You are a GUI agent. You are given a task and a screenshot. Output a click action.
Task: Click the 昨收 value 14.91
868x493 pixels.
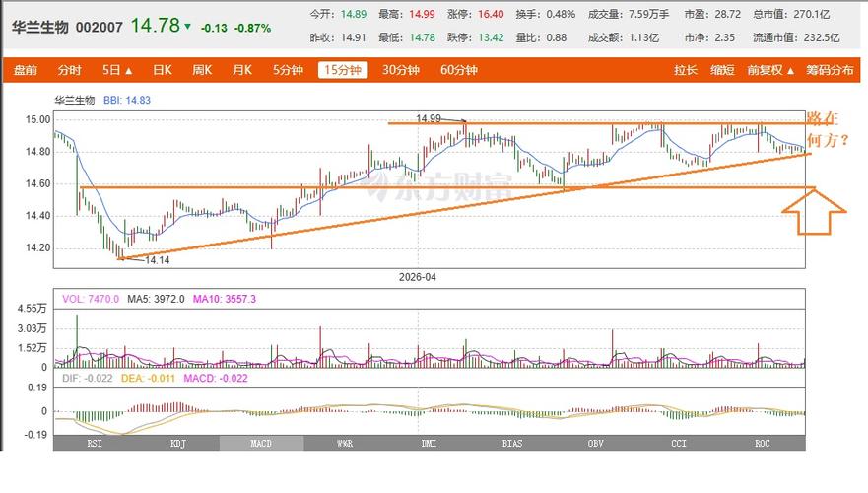(x=353, y=37)
